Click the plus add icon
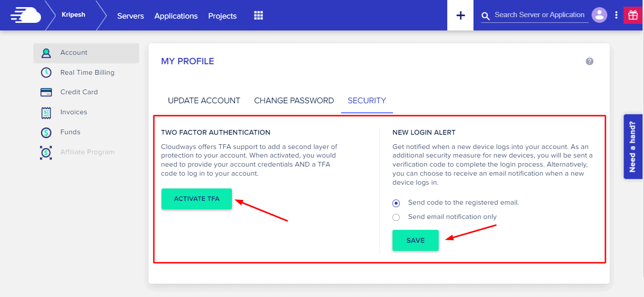 pyautogui.click(x=460, y=15)
